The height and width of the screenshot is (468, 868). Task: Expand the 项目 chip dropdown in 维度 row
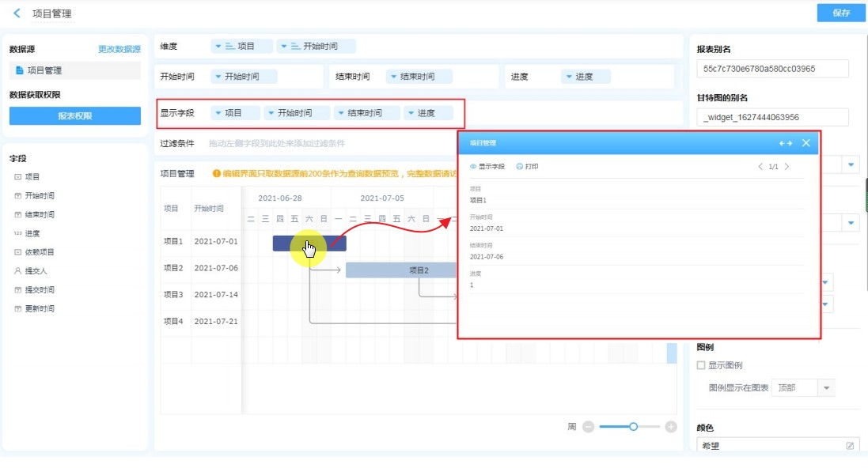click(218, 47)
